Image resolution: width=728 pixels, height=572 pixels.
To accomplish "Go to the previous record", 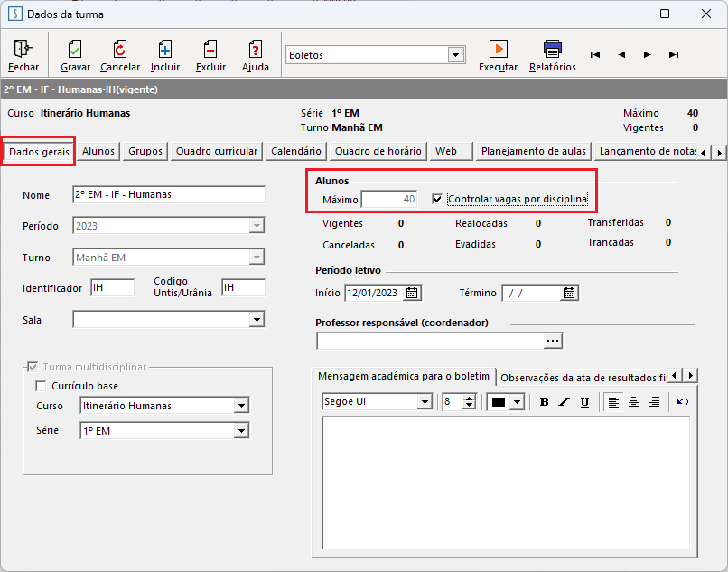I will [x=621, y=55].
